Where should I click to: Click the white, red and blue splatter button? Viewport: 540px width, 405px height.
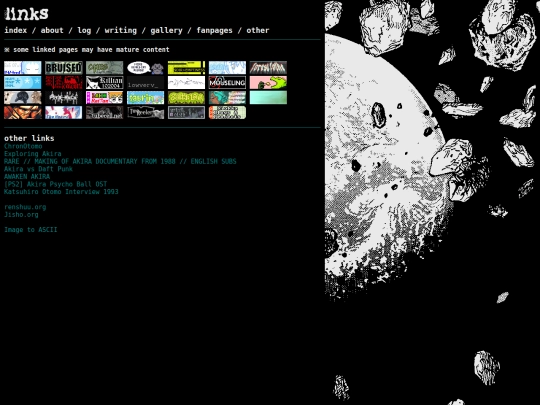tap(64, 113)
